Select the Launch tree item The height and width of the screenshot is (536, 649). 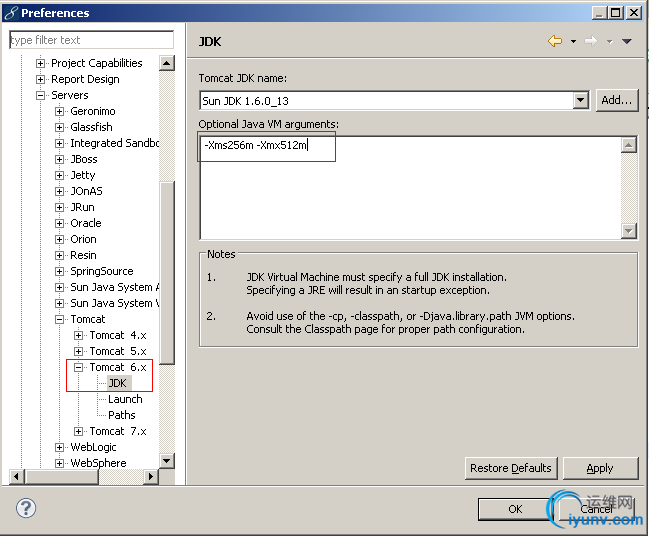[125, 399]
